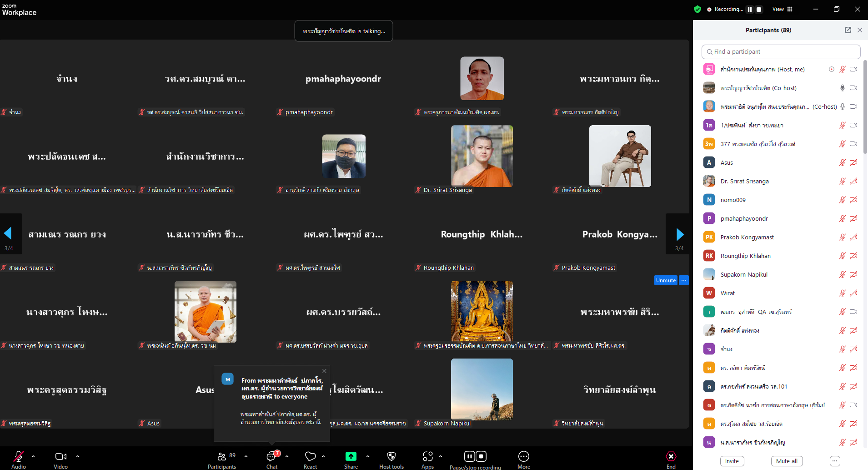Expand the Audio options arrow
868x470 pixels.
pyautogui.click(x=33, y=456)
